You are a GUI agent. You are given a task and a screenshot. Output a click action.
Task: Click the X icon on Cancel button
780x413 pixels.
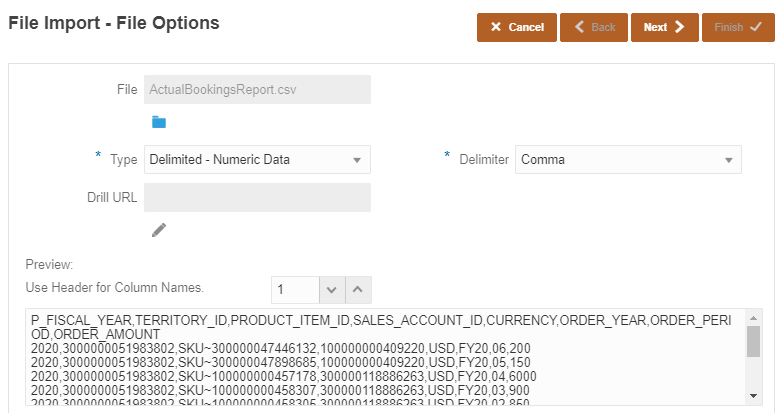point(495,27)
